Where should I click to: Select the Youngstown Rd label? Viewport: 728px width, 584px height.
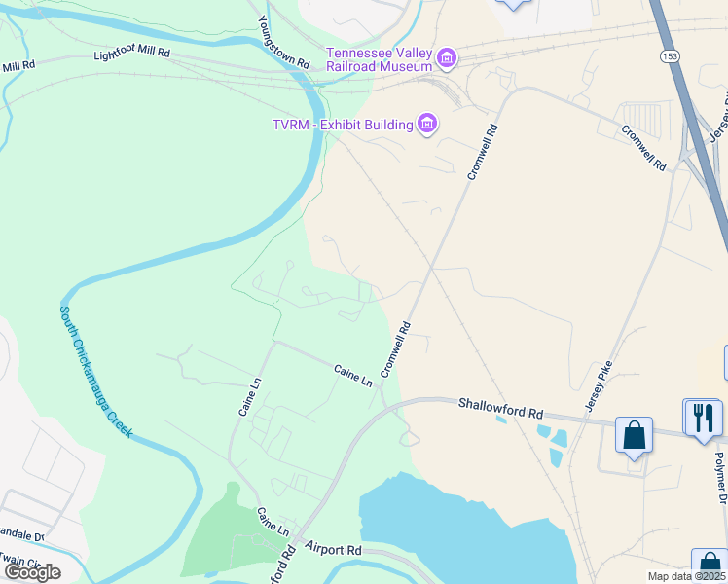coord(283,42)
